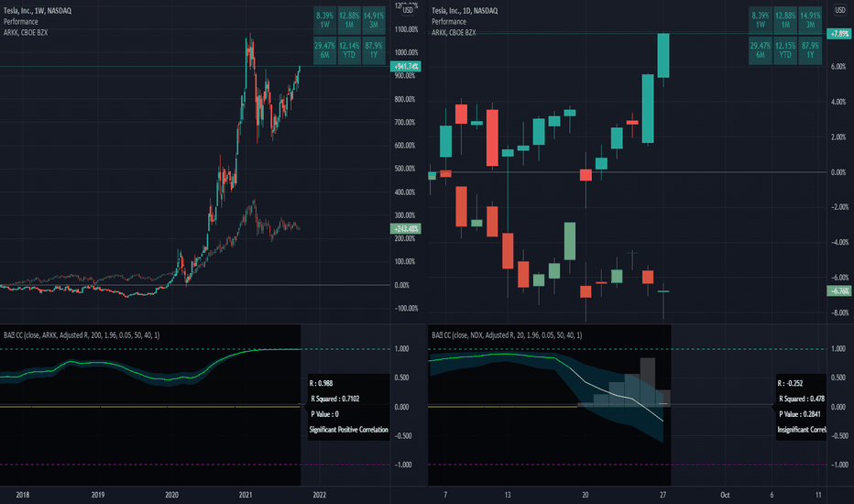The image size is (854, 504).
Task: Click the 27 date label on daily time axis
Action: [662, 495]
